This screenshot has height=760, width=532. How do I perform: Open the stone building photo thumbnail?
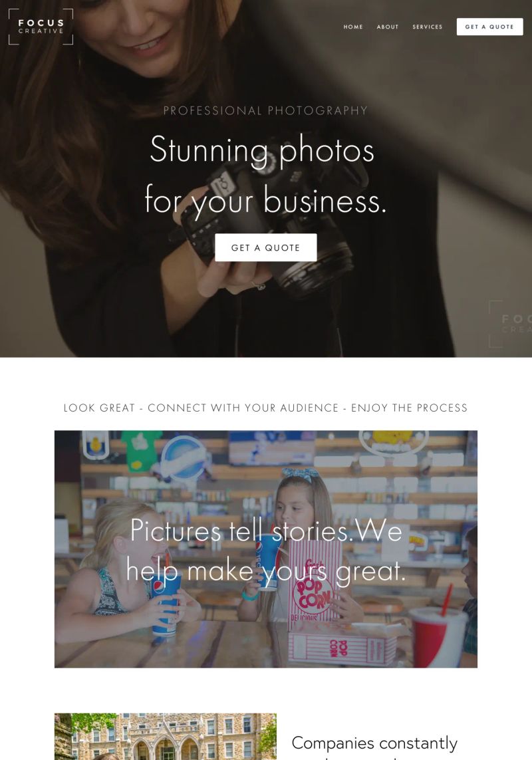coord(166,736)
